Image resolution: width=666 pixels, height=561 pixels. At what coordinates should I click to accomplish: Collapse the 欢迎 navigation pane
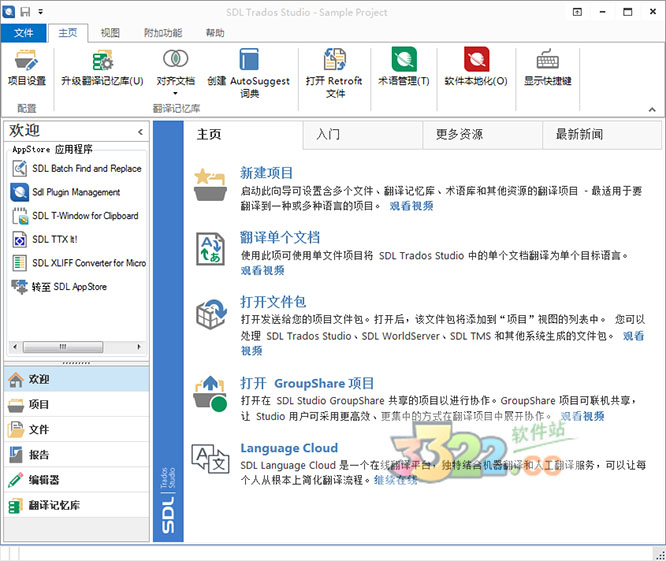click(x=140, y=132)
